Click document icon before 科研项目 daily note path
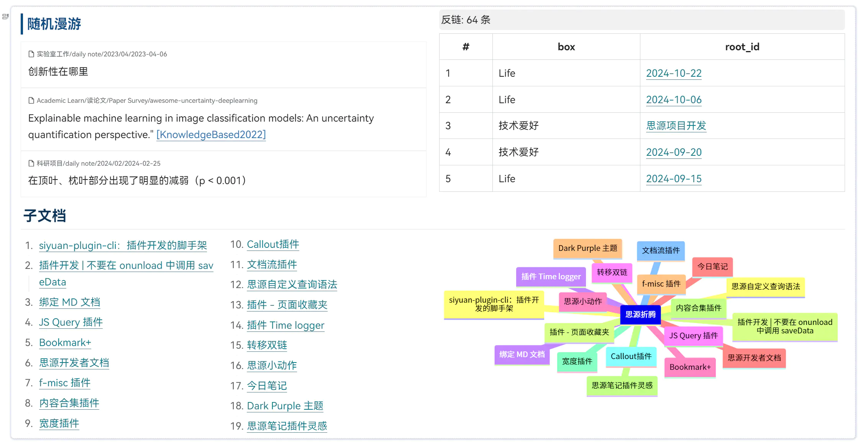Viewport: 868px width, 445px height. click(x=31, y=163)
